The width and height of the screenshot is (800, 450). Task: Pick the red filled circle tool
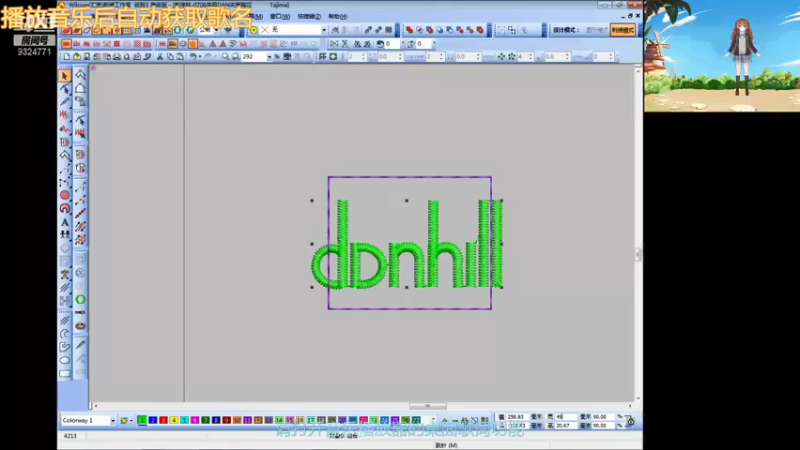pos(64,195)
